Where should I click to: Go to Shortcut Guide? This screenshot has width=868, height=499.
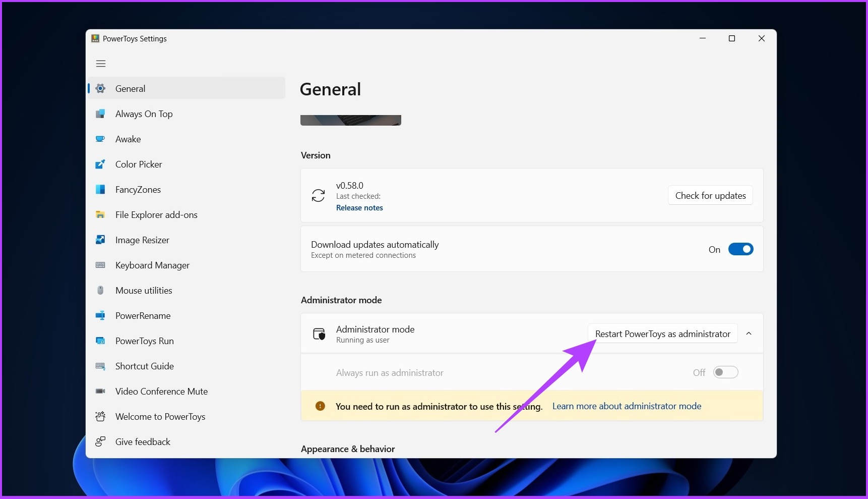click(x=187, y=366)
